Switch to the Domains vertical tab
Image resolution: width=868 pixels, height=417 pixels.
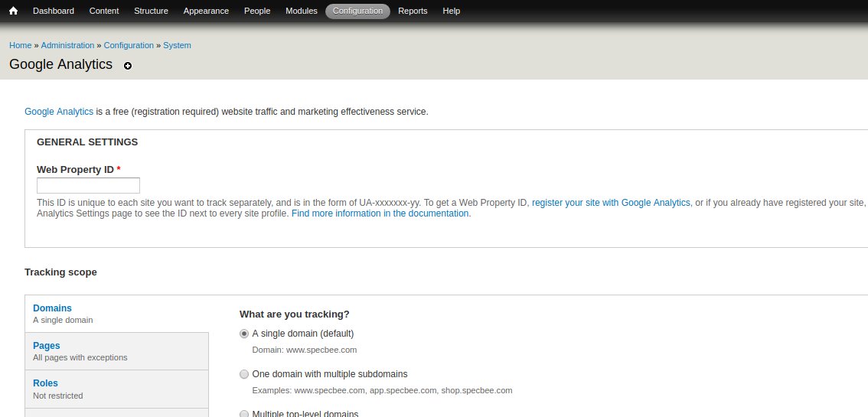point(117,314)
